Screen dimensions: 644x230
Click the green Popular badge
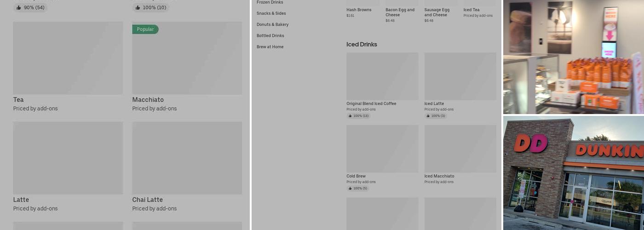pyautogui.click(x=145, y=29)
